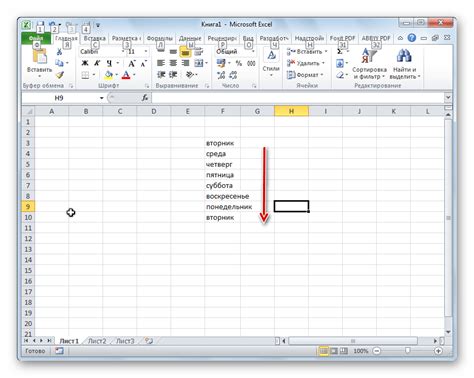474x378 pixels.
Task: Open Сортировка и фильтр menu
Action: pyautogui.click(x=369, y=64)
